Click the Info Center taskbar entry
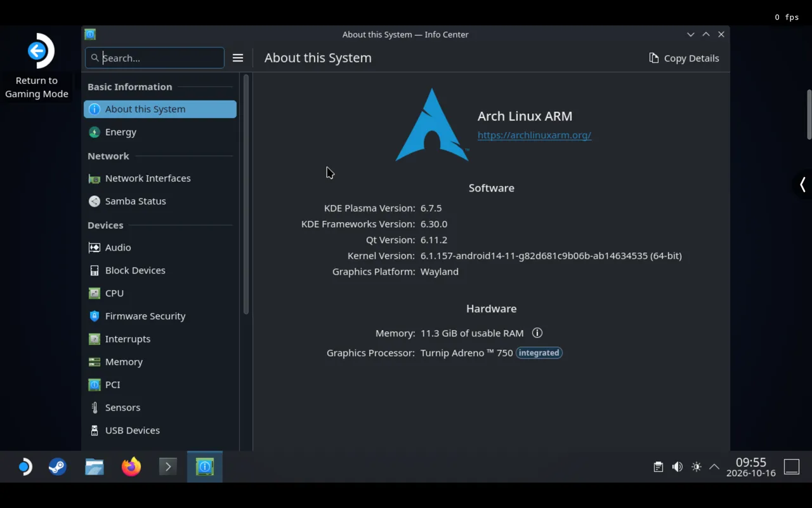The height and width of the screenshot is (508, 812). (205, 467)
